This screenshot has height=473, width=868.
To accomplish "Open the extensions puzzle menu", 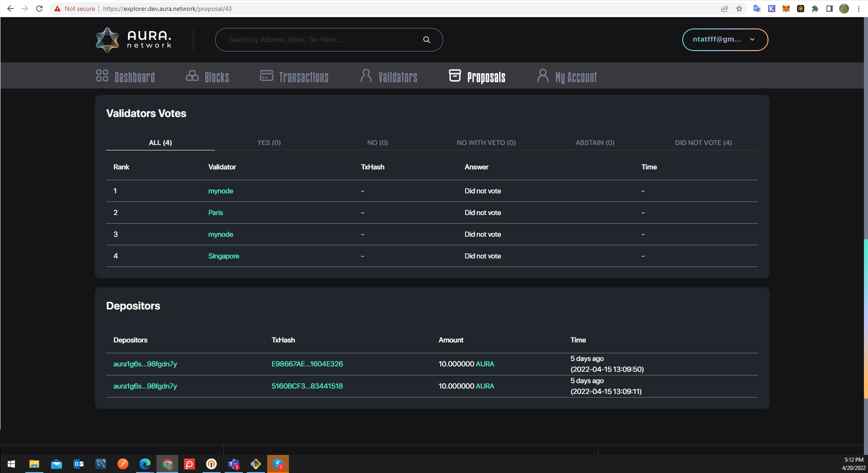I will coord(815,9).
